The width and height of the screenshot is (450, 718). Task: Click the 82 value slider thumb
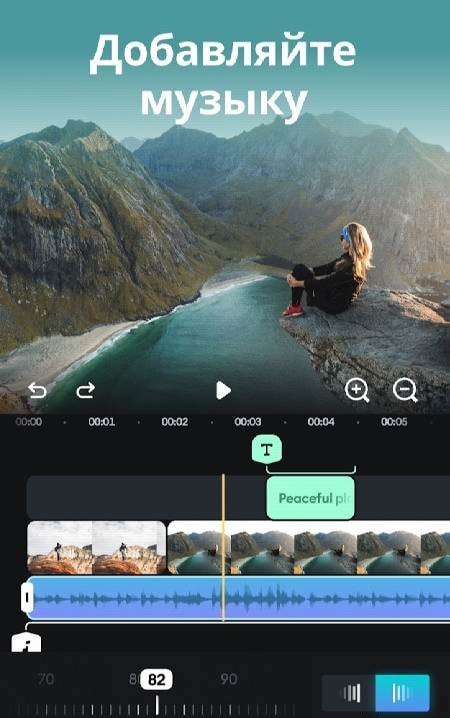156,680
